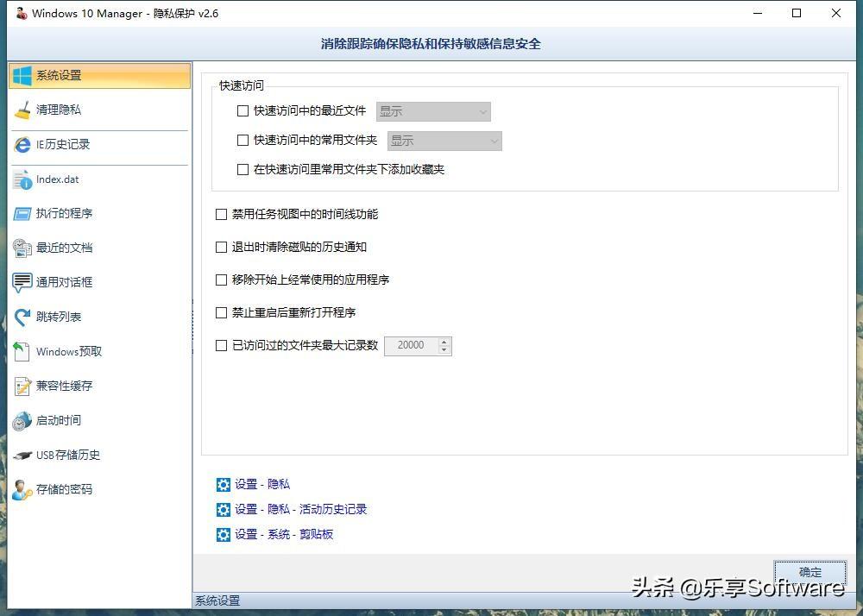Tick 禁用任务视图中的时间线功能 checkbox
Screen dimensions: 863x616
click(221, 215)
